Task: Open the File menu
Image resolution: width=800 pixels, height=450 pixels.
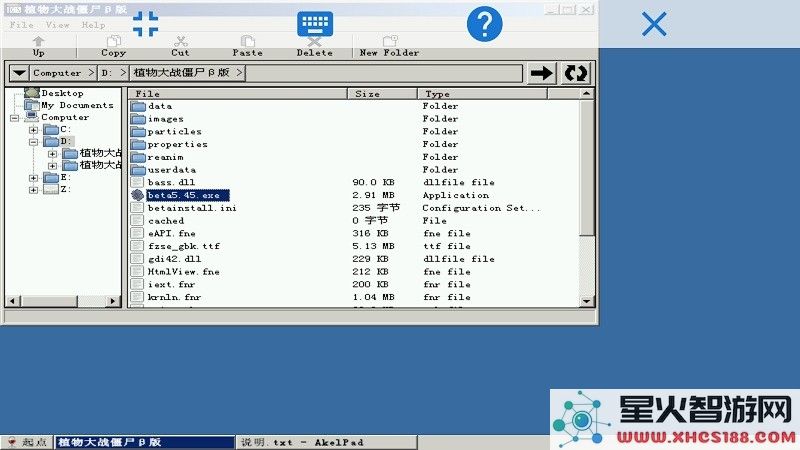Action: 21,24
